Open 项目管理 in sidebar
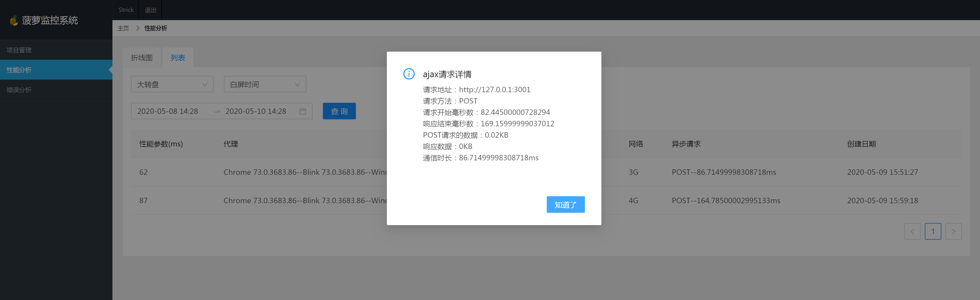The width and height of the screenshot is (980, 300). 56,50
